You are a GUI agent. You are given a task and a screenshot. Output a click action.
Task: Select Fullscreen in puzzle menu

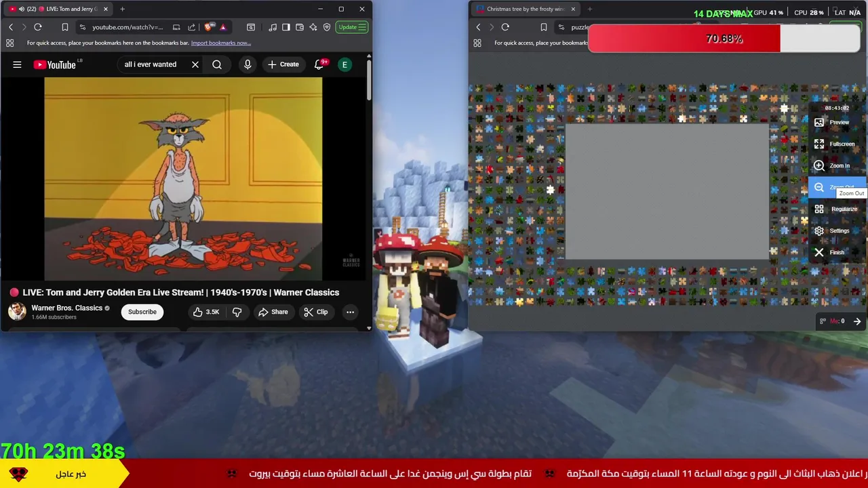[x=837, y=144]
